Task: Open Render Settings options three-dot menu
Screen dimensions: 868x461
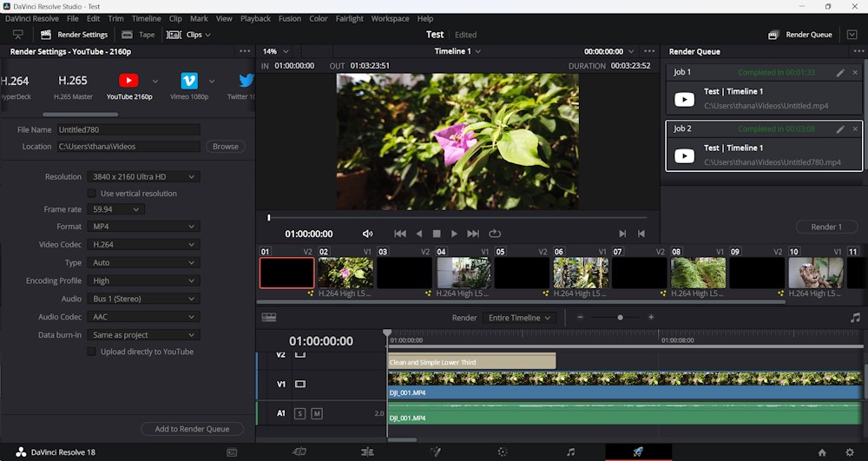Action: [245, 51]
